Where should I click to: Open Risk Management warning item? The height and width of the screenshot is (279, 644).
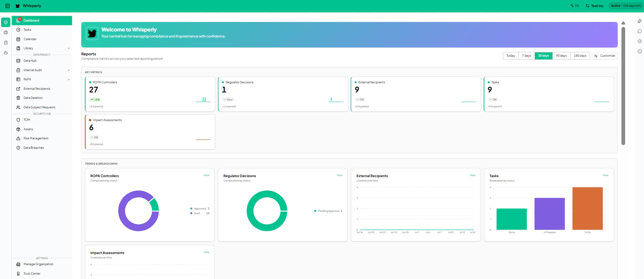point(42,138)
